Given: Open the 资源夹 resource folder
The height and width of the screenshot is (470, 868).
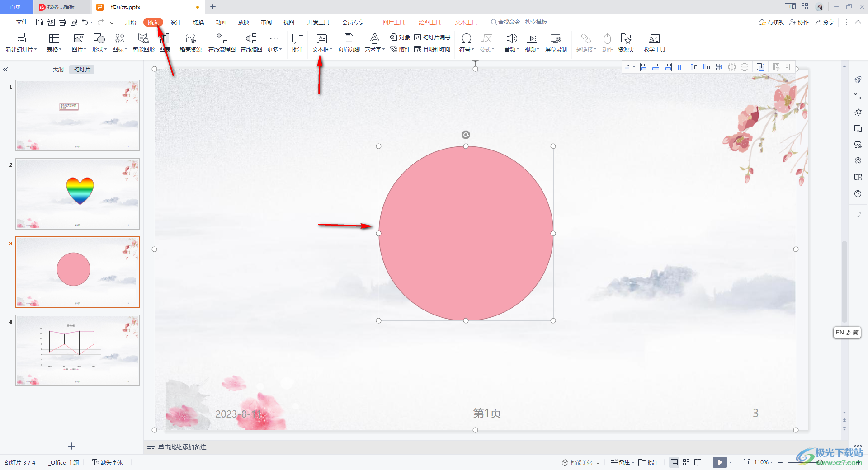Looking at the screenshot, I should click(x=626, y=43).
